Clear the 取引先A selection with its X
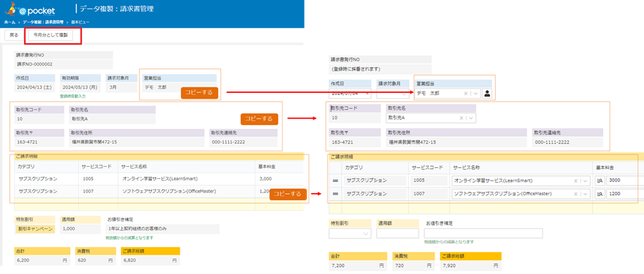This screenshot has width=644, height=274. (462, 118)
